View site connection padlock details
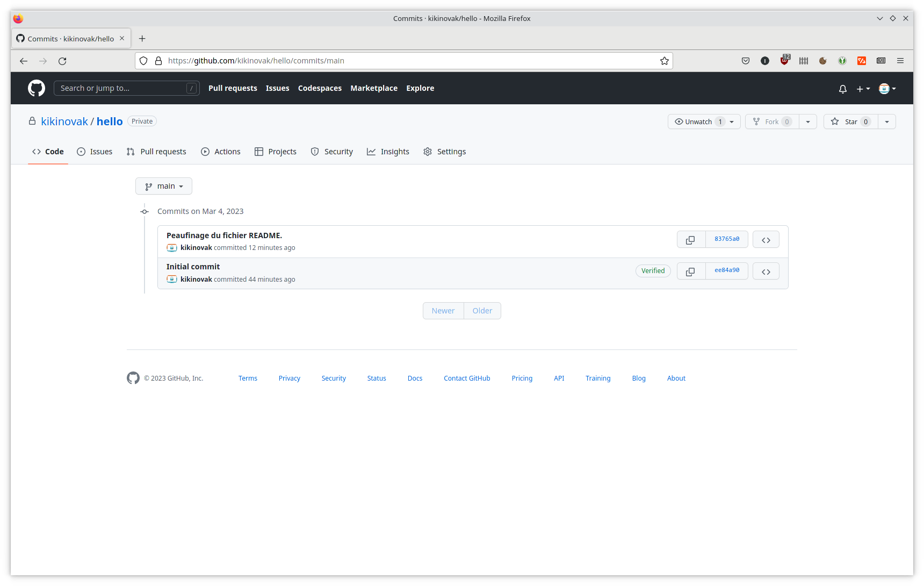Screen dimensions: 924x586 tap(158, 61)
